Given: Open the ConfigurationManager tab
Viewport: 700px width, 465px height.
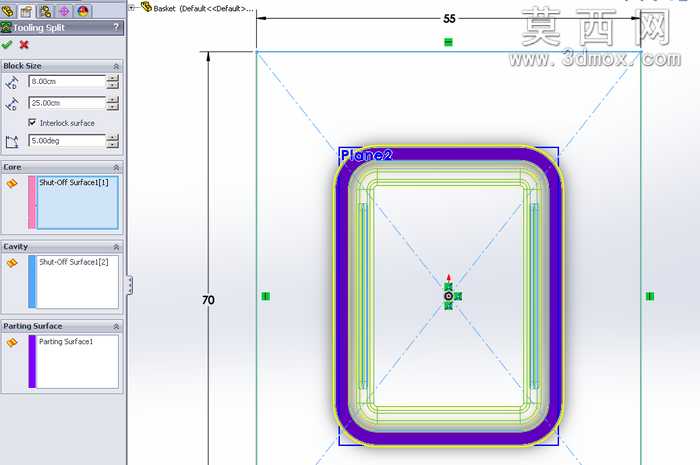Looking at the screenshot, I should (46, 11).
